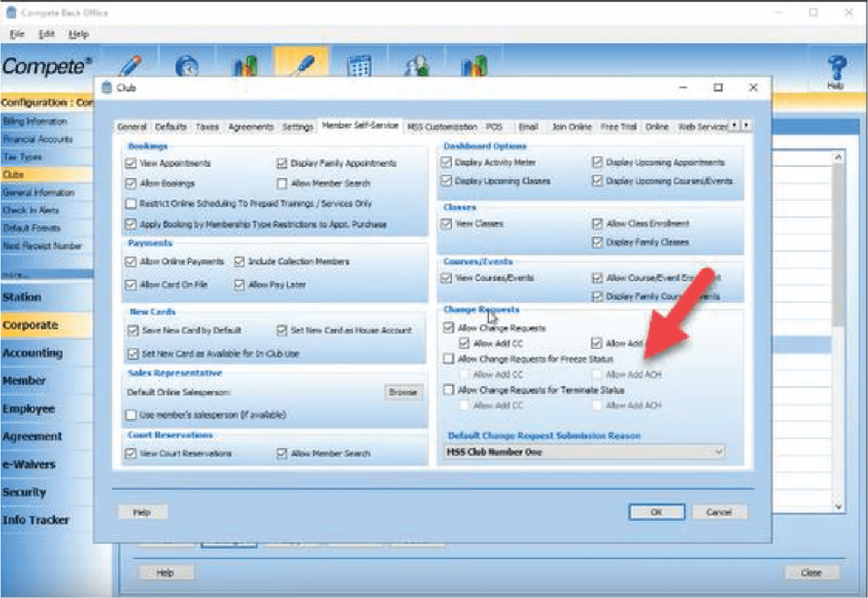Enable Allow Change Requests for Freeze Status
The image size is (868, 598).
[448, 359]
